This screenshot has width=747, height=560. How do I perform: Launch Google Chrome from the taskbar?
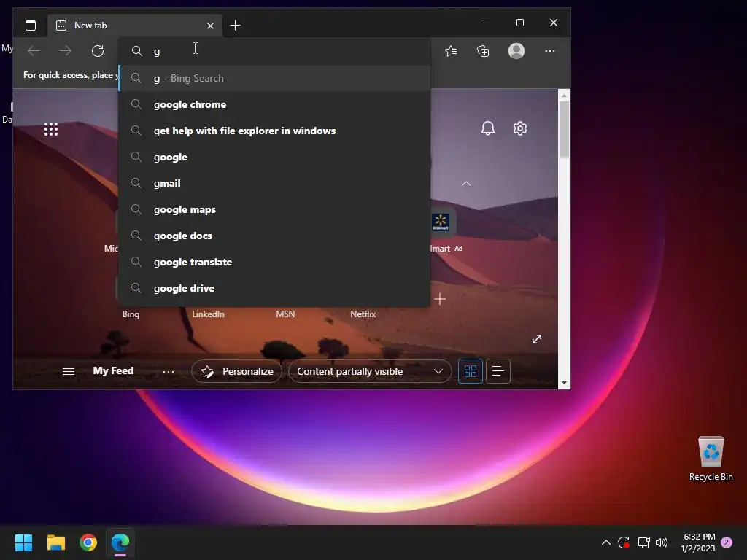[88, 542]
